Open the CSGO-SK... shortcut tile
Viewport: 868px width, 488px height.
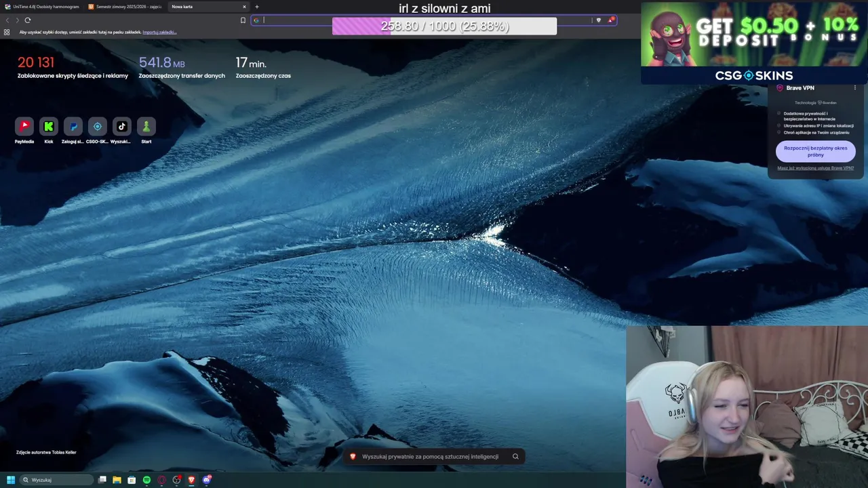(98, 126)
